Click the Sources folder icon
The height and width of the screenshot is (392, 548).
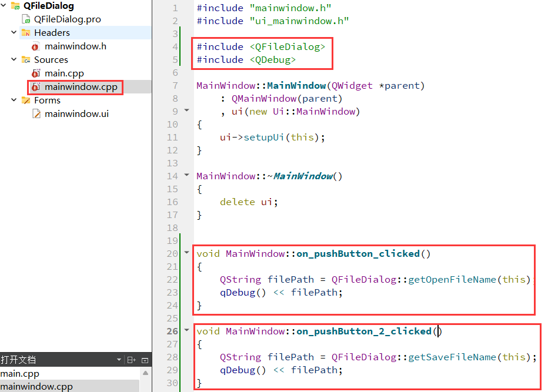click(26, 60)
